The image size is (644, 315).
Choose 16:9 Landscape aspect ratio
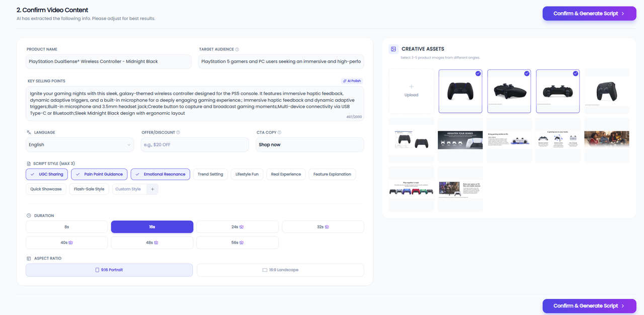[x=280, y=270]
